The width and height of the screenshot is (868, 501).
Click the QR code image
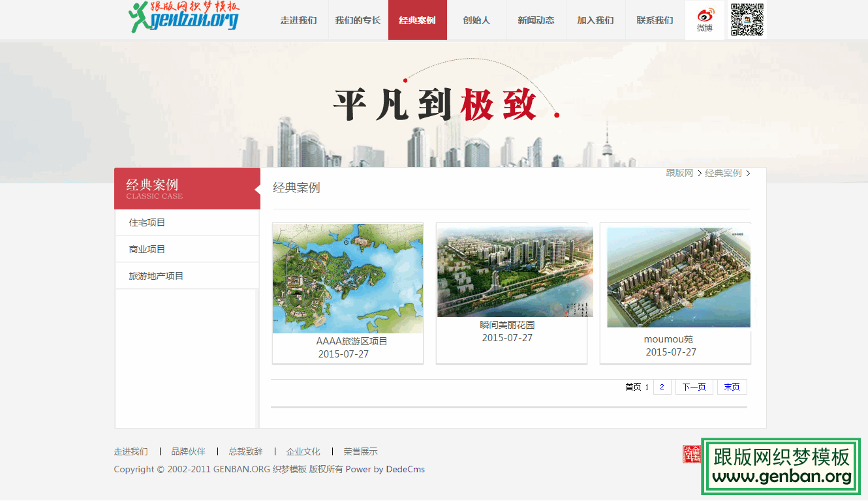click(747, 20)
